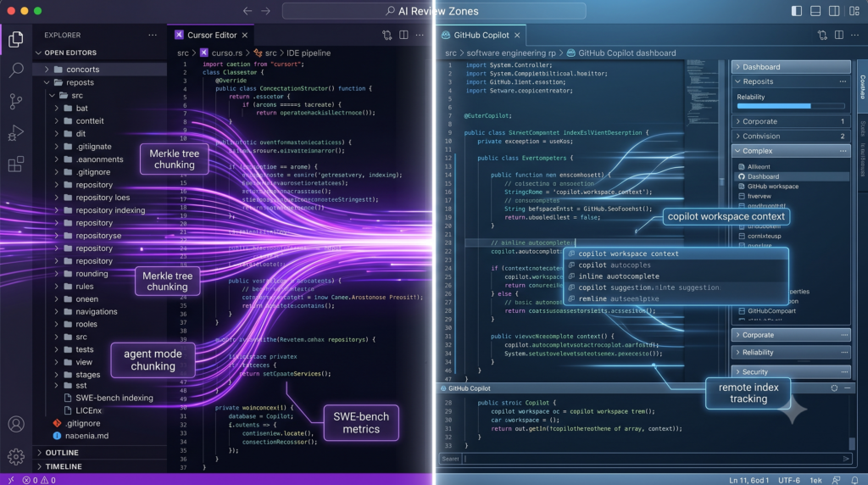Viewport: 868px width, 485px height.
Task: Open the Reposits section ellipsis menu
Action: (x=843, y=81)
